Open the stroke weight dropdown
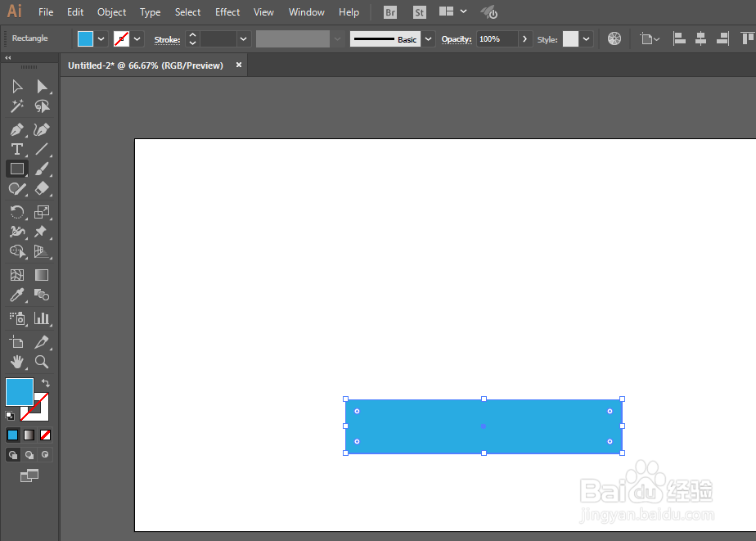 (244, 39)
